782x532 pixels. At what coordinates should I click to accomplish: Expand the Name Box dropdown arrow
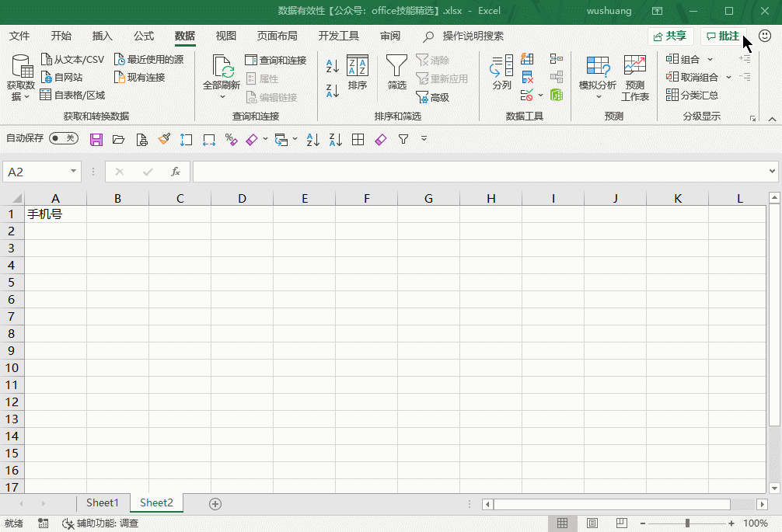click(x=74, y=172)
